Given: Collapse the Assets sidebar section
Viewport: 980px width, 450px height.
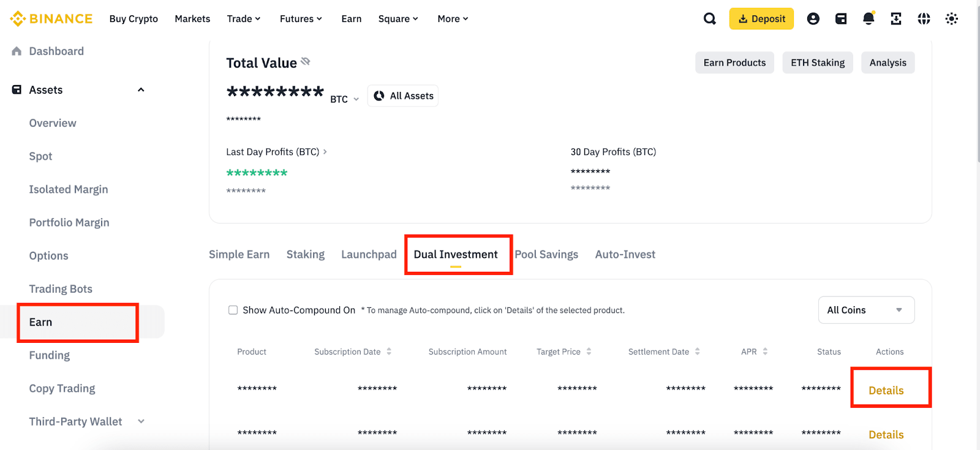Looking at the screenshot, I should 141,90.
